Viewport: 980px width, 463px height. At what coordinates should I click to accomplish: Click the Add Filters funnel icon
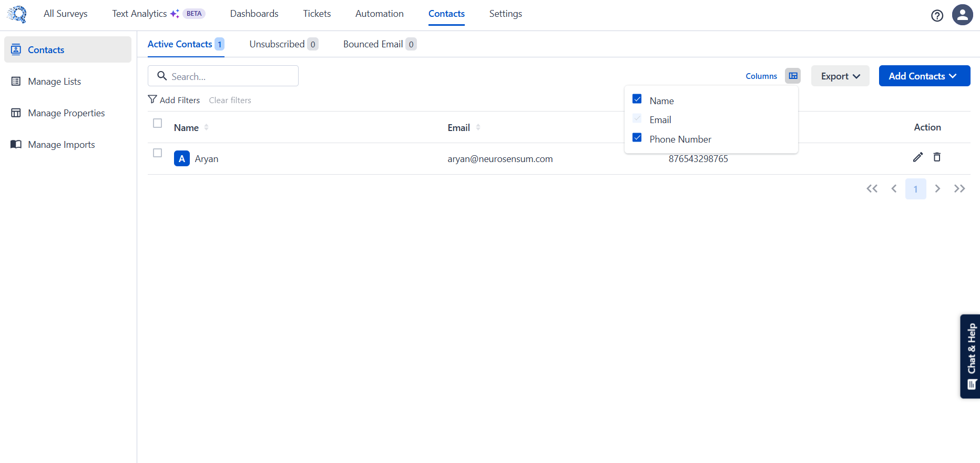(x=152, y=99)
